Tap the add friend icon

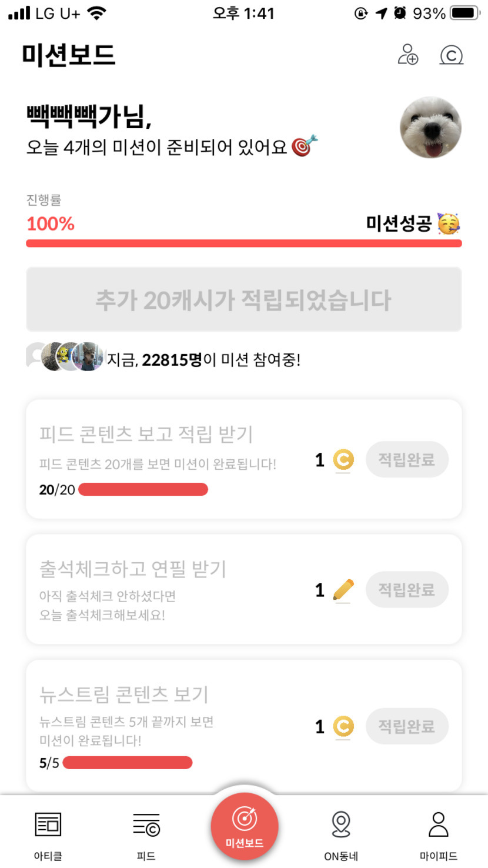click(408, 55)
